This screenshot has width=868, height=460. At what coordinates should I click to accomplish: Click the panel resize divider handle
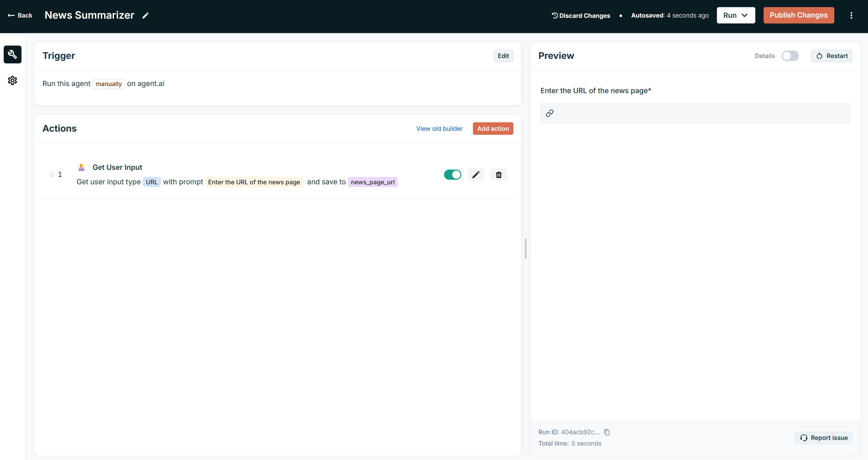tap(526, 249)
